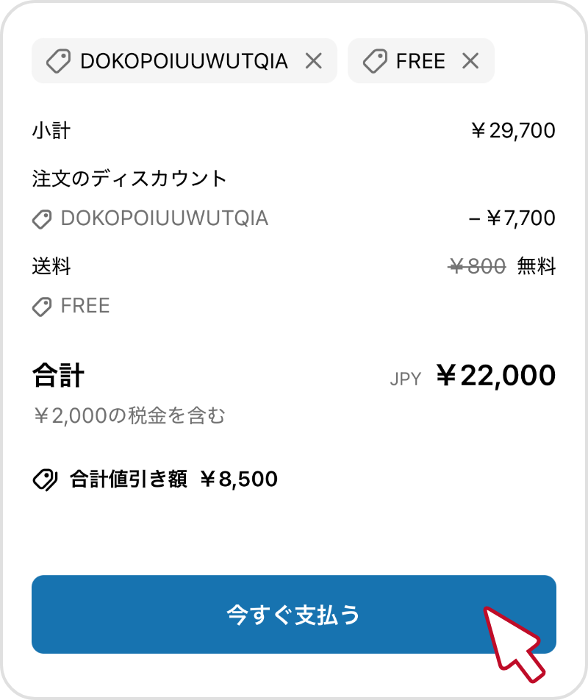Click the JPY currency label
Screen dimensions: 588x700
tap(406, 379)
